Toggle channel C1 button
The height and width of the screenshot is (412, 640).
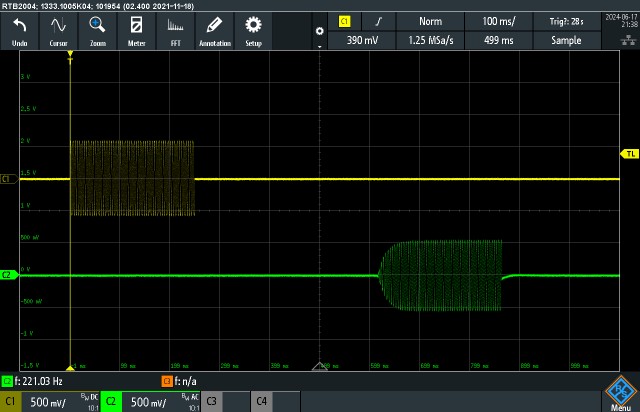[x=10, y=401]
